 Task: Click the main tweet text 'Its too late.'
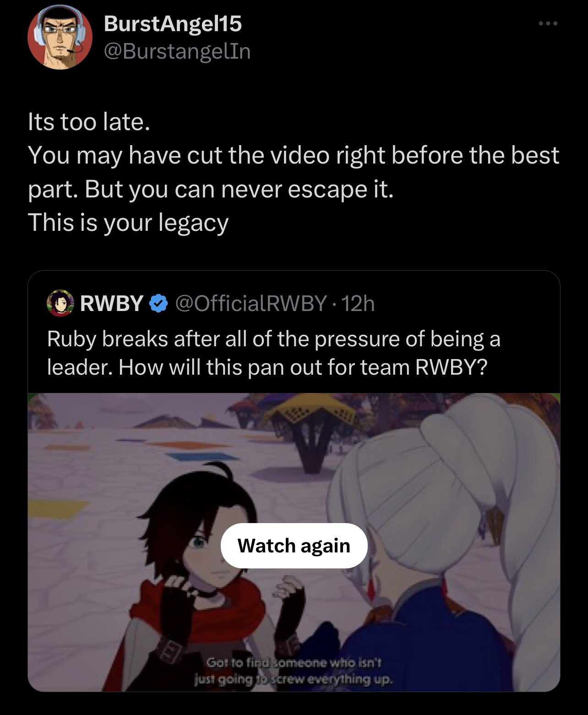click(x=89, y=122)
